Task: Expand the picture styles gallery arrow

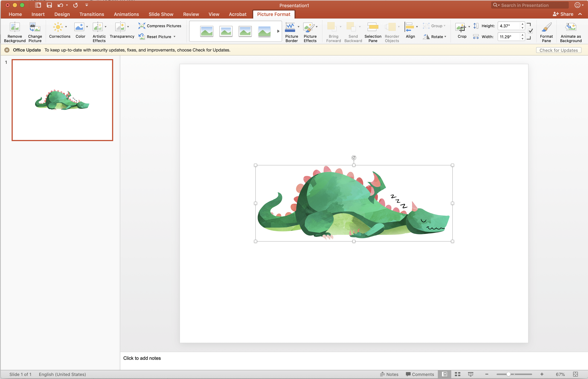Action: click(x=278, y=31)
